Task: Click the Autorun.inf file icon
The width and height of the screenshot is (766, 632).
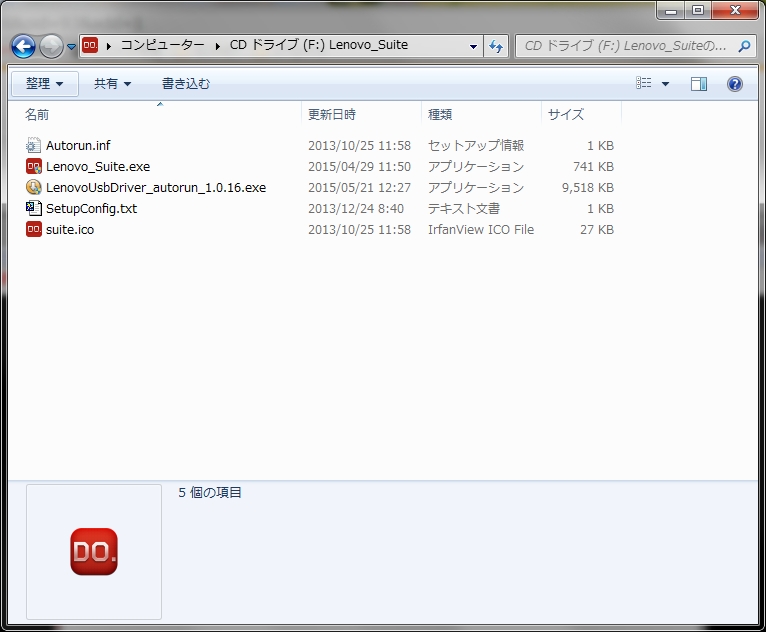Action: (33, 145)
